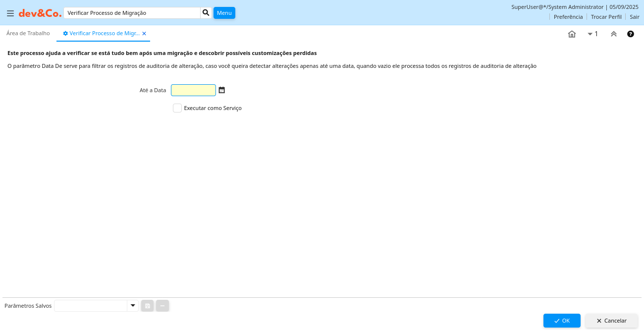Viewport: 644px width, 334px height.
Task: Click the Trocar Perfil link
Action: (x=606, y=17)
